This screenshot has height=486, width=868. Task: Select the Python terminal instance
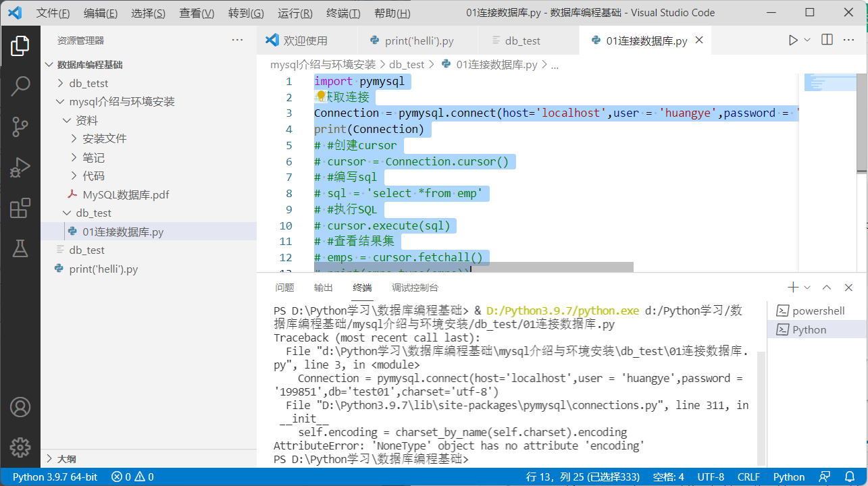pos(817,329)
